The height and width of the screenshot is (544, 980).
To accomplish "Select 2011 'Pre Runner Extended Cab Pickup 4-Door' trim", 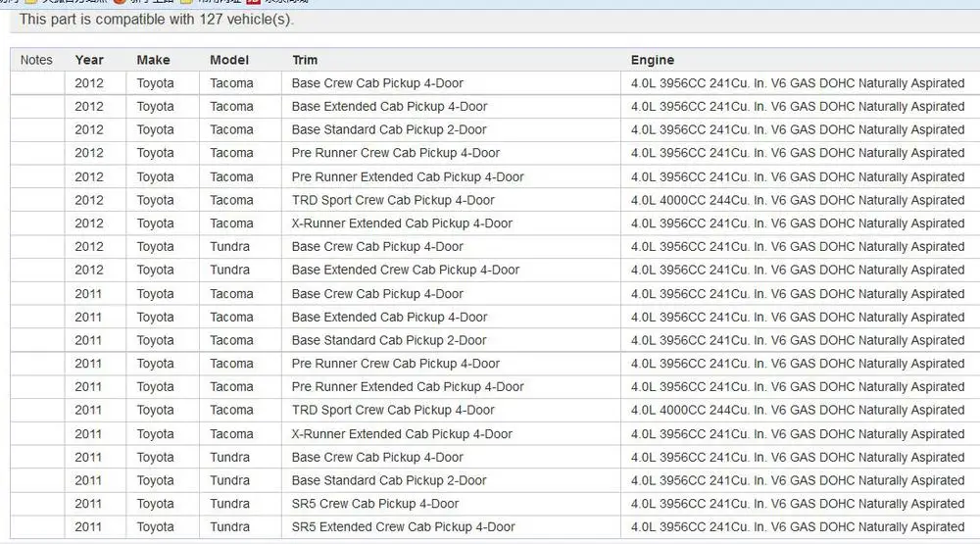I will (x=408, y=386).
